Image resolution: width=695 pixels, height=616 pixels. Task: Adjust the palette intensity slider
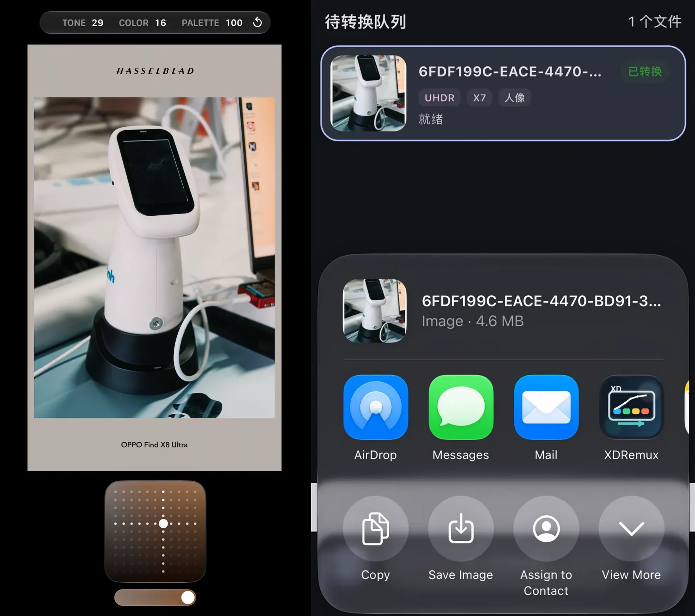point(155,597)
